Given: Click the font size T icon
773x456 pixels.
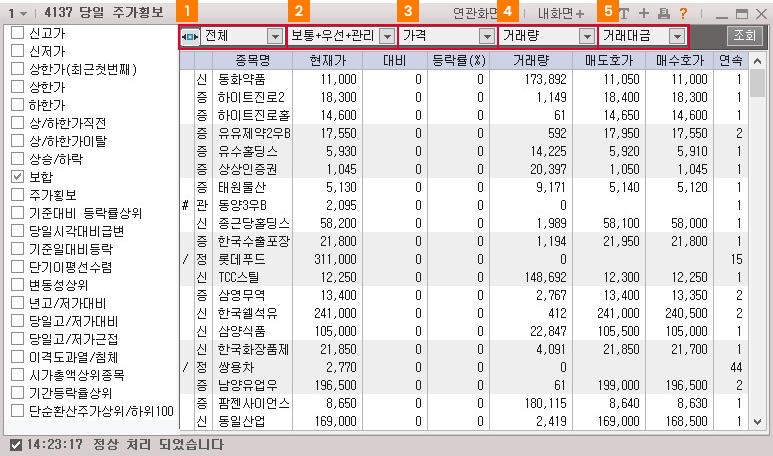Looking at the screenshot, I should (624, 13).
